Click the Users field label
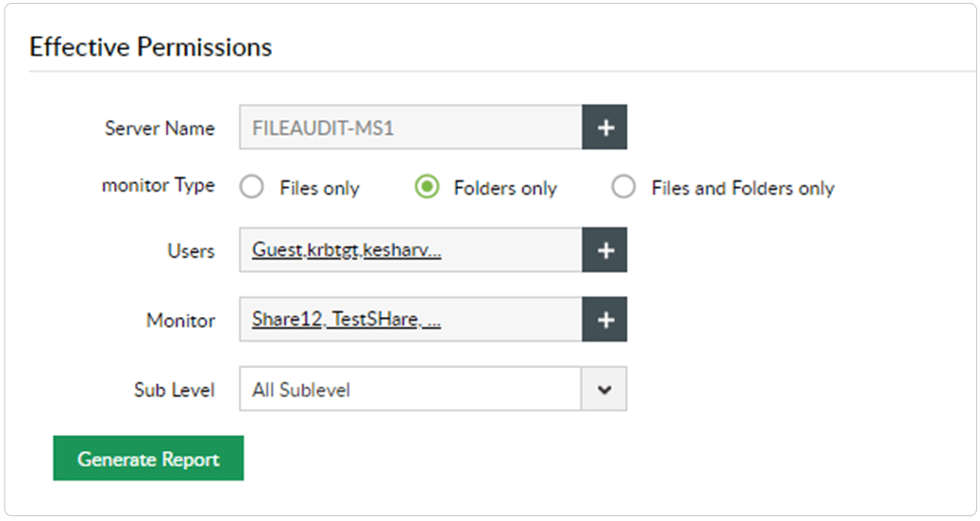Image resolution: width=980 pixels, height=521 pixels. pos(192,251)
